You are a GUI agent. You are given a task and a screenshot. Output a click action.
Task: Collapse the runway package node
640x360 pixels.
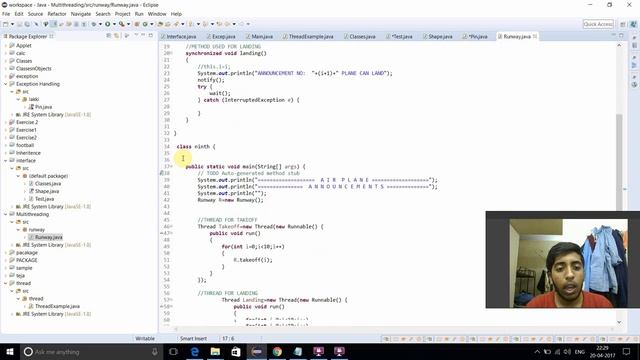(x=18, y=230)
